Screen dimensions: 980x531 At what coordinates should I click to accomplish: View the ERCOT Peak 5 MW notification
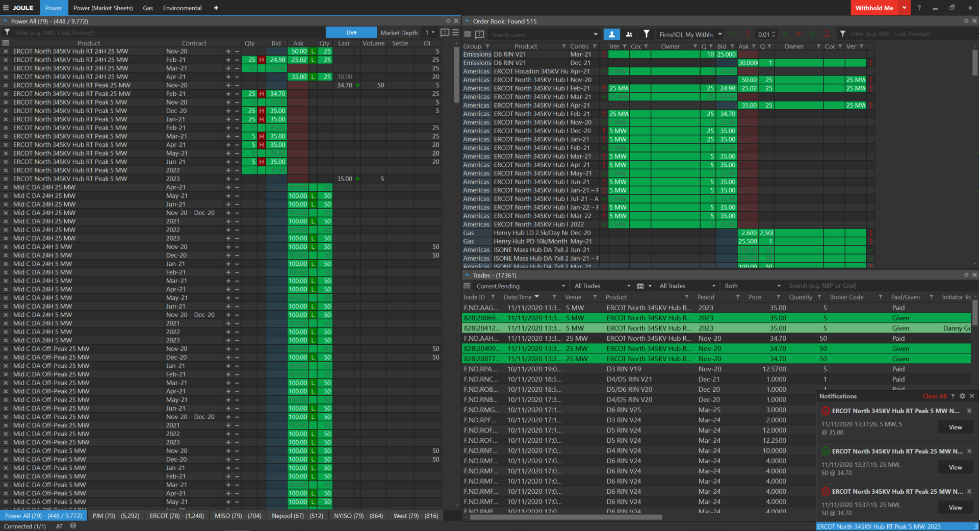click(x=956, y=427)
